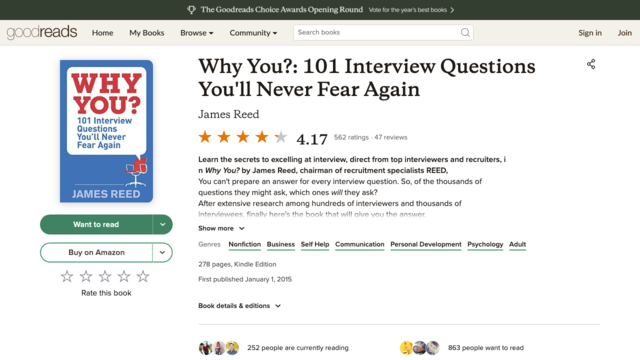The width and height of the screenshot is (640, 360).
Task: Click '278 pages, Kindle Edition' text
Action: click(237, 264)
